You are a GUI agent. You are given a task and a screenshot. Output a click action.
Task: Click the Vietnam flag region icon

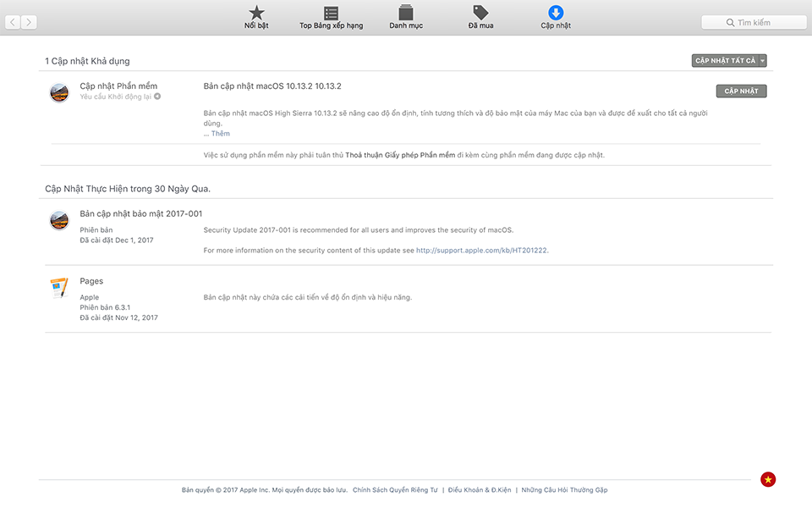pyautogui.click(x=768, y=479)
